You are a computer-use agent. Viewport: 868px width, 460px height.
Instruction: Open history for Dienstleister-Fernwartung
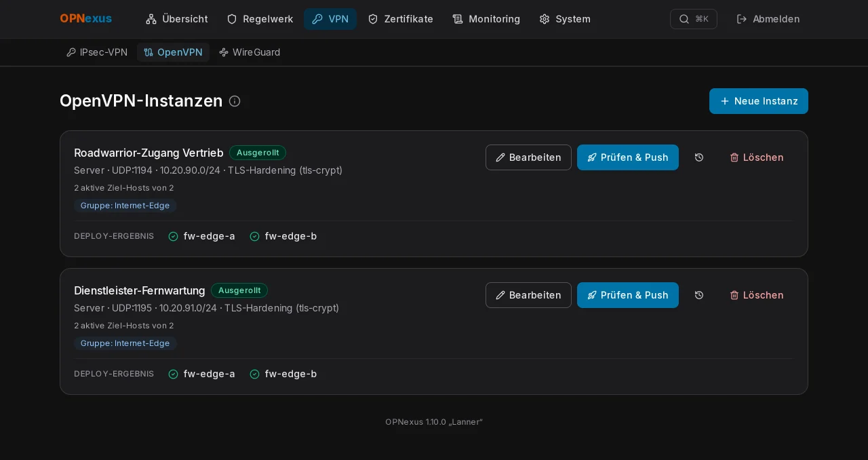[699, 295]
